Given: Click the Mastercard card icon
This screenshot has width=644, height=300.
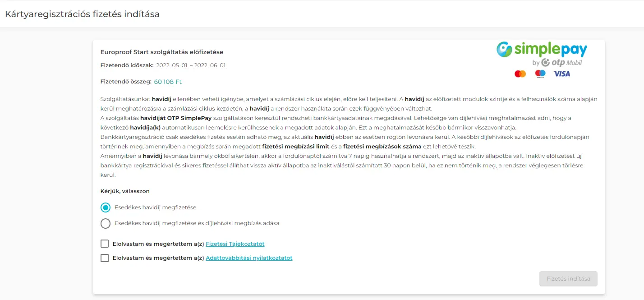Looking at the screenshot, I should coord(520,74).
